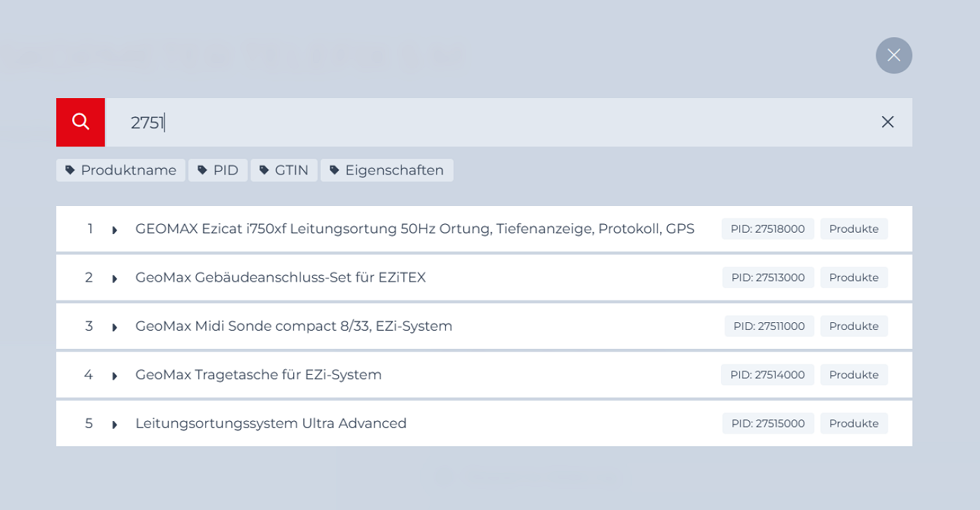Click the PID: 27515000 badge

point(768,424)
